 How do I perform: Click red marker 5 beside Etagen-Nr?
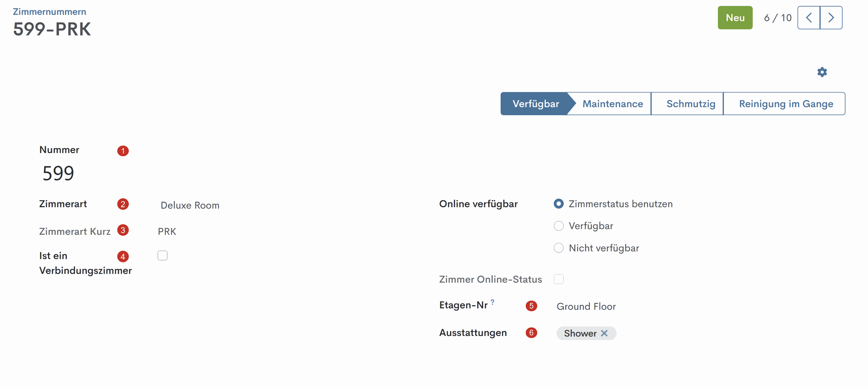tap(531, 306)
